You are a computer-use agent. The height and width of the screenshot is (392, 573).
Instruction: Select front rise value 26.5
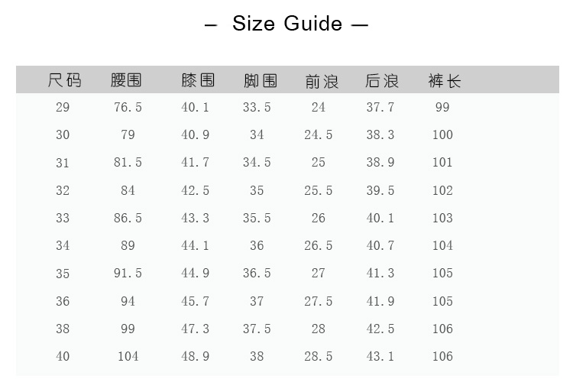coord(319,246)
